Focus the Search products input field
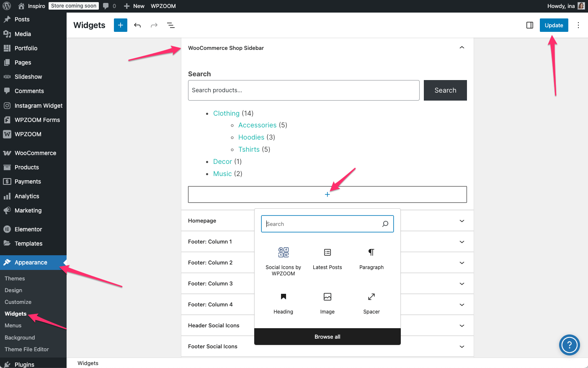 [303, 90]
